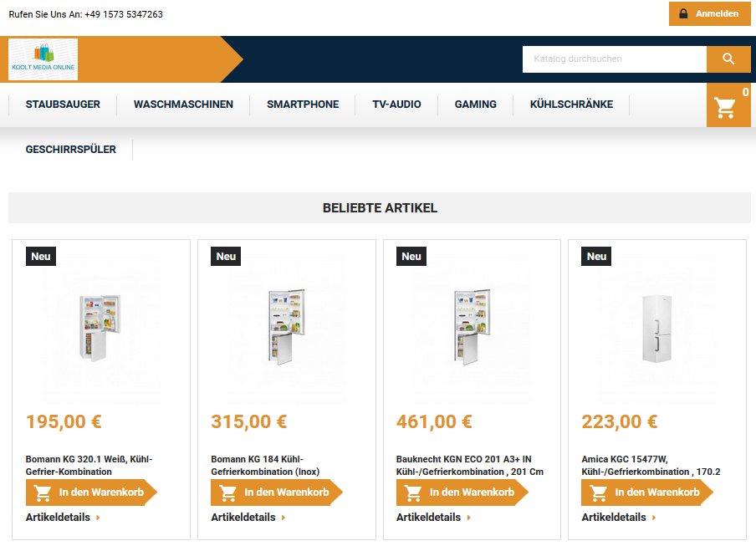This screenshot has height=546, width=756.
Task: Open the TV-Audio menu item
Action: (396, 104)
